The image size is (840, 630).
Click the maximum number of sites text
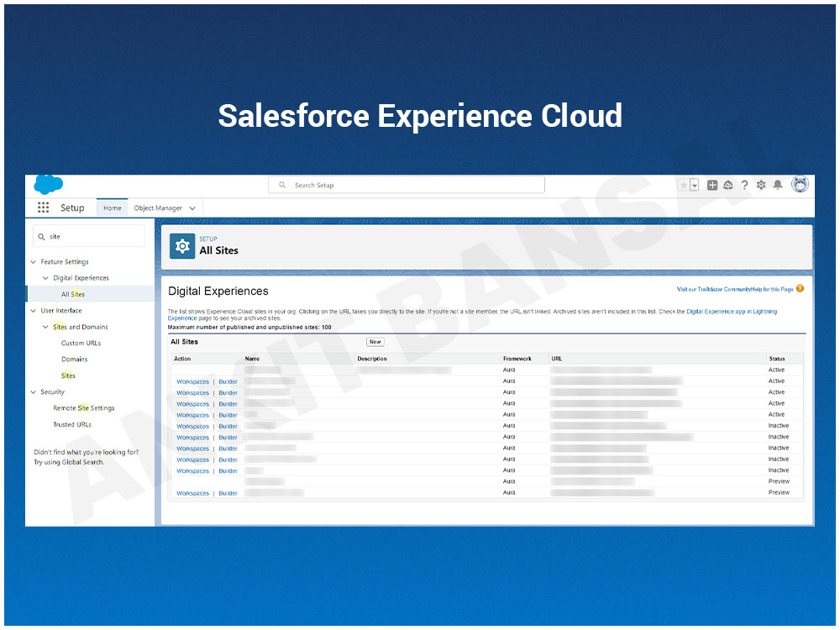[249, 327]
